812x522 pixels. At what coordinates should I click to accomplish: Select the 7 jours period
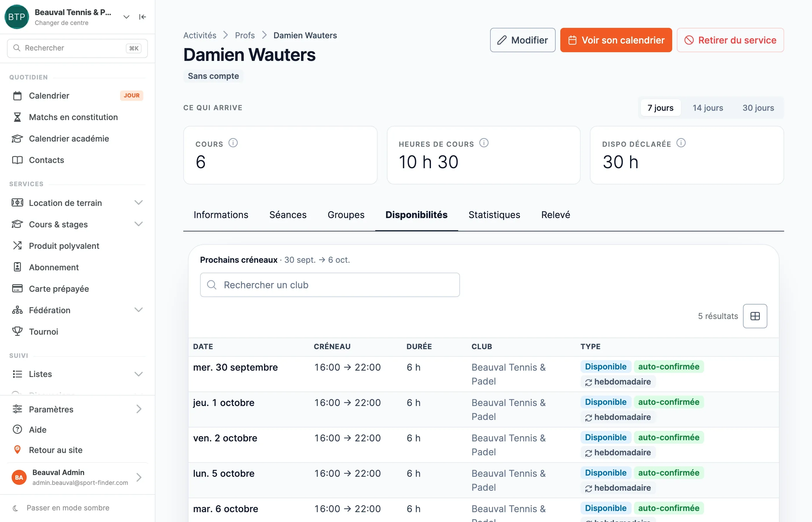pos(661,108)
